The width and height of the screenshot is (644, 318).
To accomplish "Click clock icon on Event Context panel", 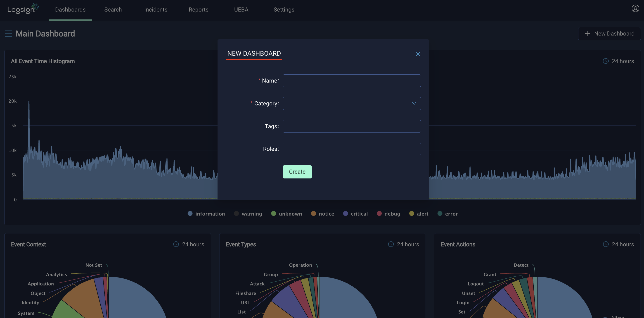I will pyautogui.click(x=176, y=244).
